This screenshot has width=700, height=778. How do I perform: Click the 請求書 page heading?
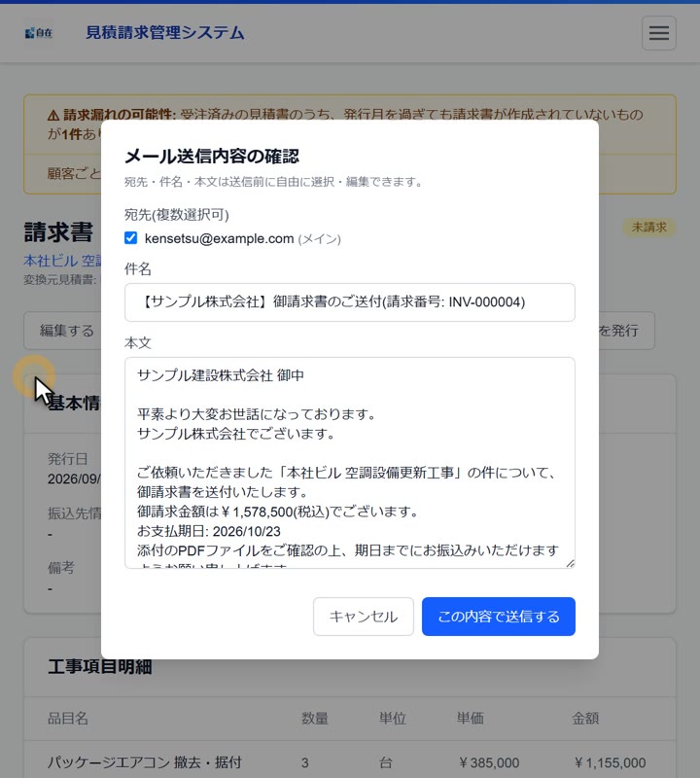pos(58,232)
